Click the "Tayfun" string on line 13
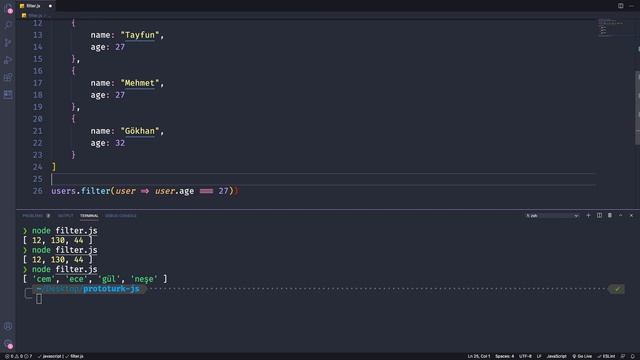 coord(140,35)
